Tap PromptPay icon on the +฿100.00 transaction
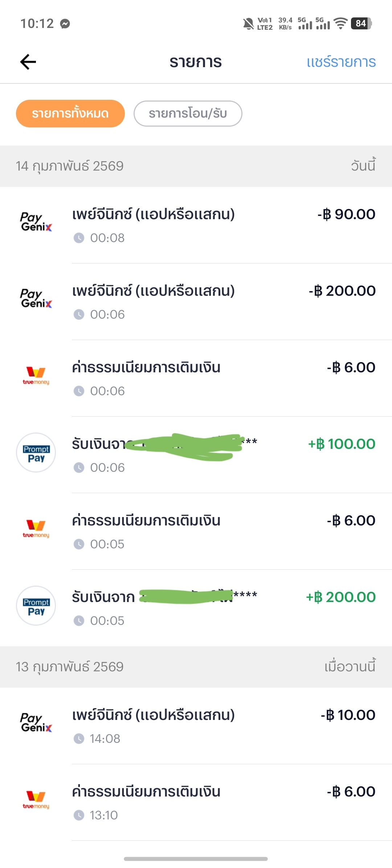 click(x=36, y=453)
